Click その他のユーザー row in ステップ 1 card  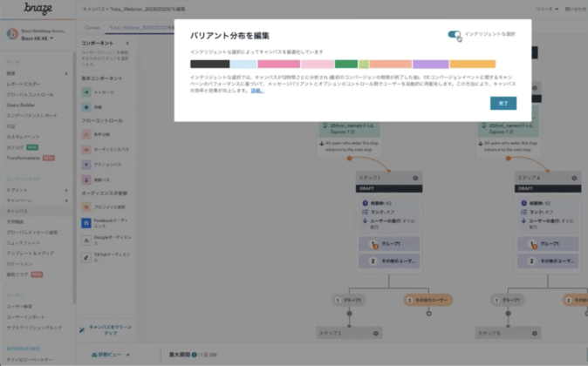pyautogui.click(x=389, y=261)
